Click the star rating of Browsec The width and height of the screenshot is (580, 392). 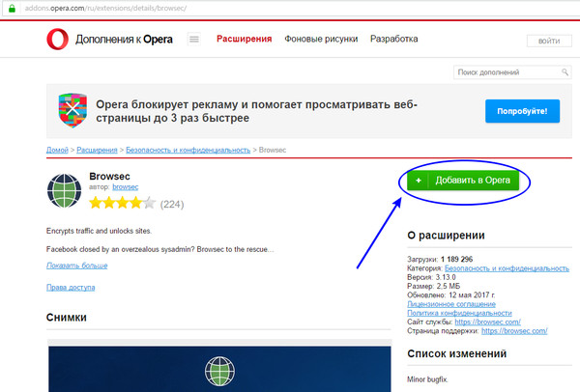click(x=123, y=203)
